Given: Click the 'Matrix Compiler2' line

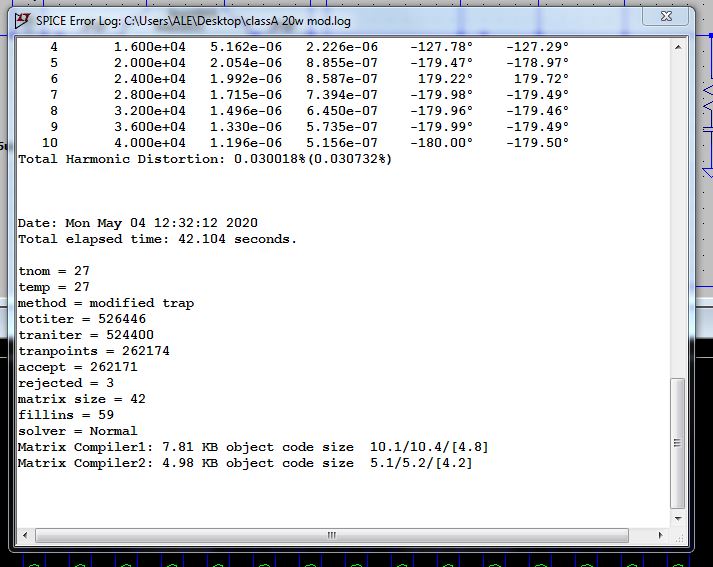Looking at the screenshot, I should click(245, 463).
